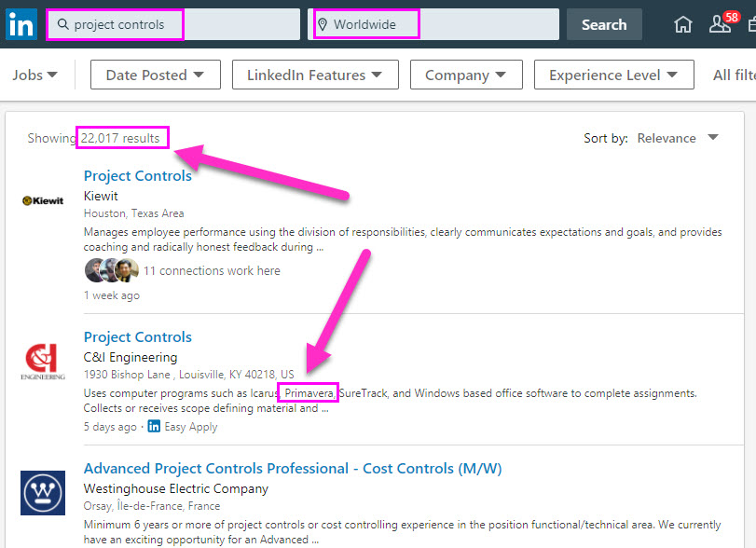Open the C&I Engineering Project Controls job
Viewport: 756px width, 548px height.
[137, 336]
